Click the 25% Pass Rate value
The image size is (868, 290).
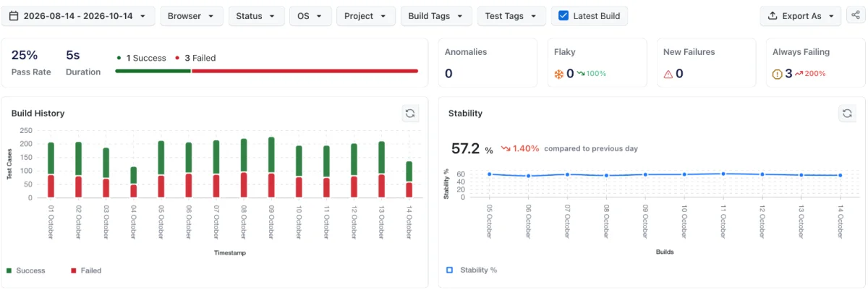pyautogui.click(x=25, y=55)
